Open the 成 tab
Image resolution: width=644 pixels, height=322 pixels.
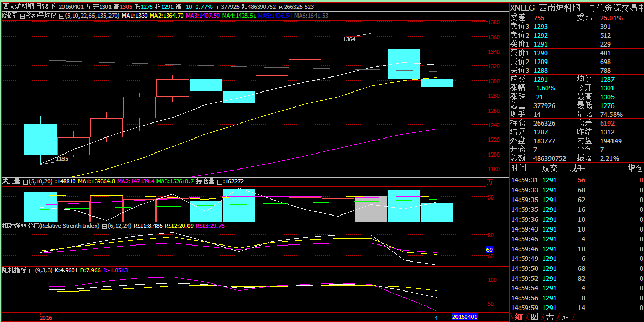(566, 317)
